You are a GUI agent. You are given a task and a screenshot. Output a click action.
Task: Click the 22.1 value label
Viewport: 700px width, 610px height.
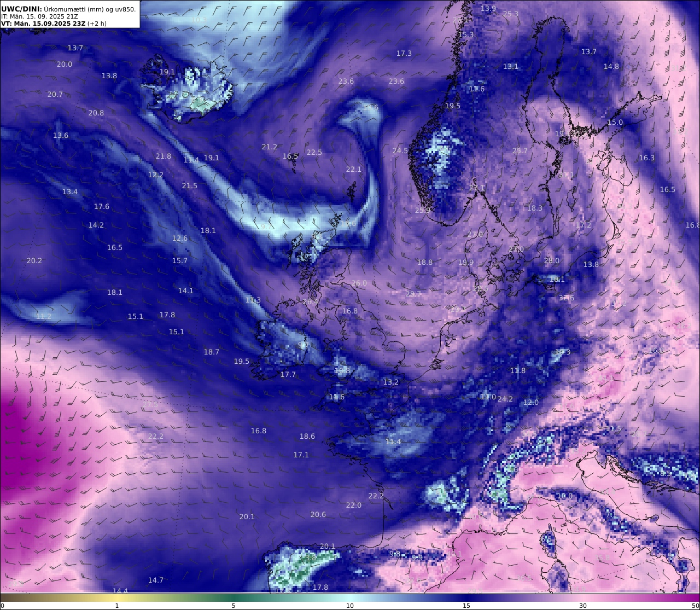coord(354,170)
